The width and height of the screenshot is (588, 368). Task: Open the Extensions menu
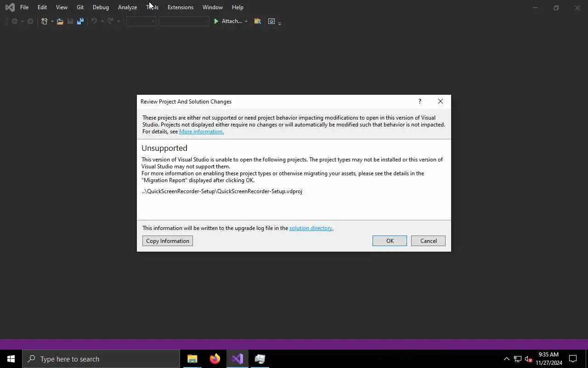tap(181, 7)
